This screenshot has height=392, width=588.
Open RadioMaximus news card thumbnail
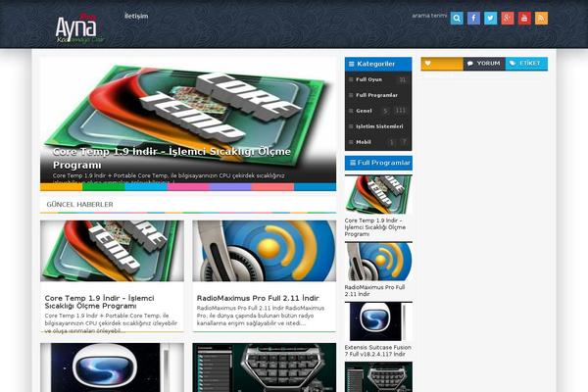tap(265, 251)
